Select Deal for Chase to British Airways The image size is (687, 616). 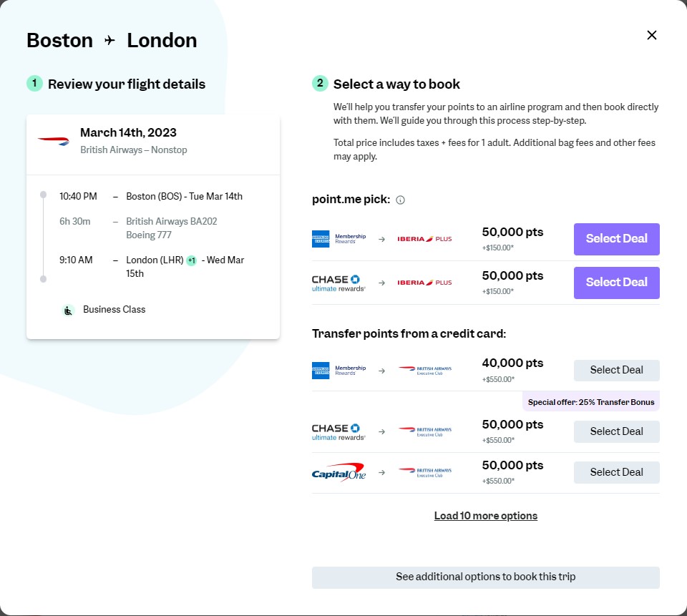616,431
